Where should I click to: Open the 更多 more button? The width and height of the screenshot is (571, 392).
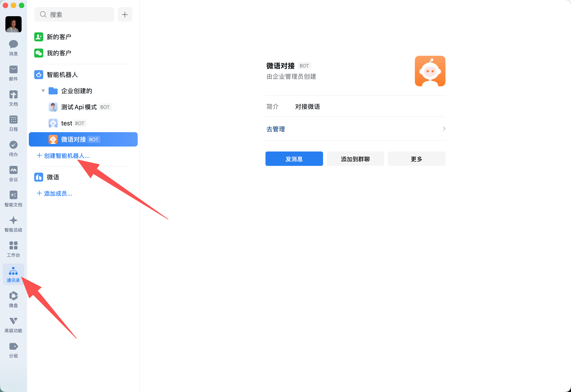(x=416, y=159)
